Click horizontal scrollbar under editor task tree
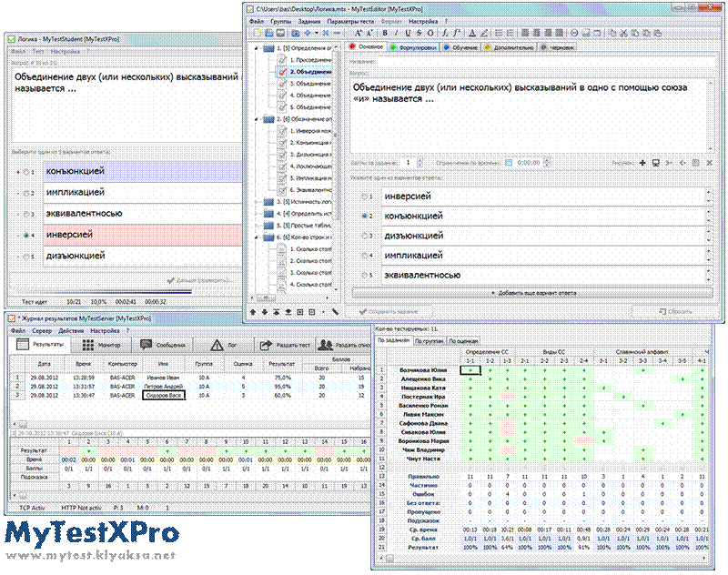728x575 pixels. [290, 298]
